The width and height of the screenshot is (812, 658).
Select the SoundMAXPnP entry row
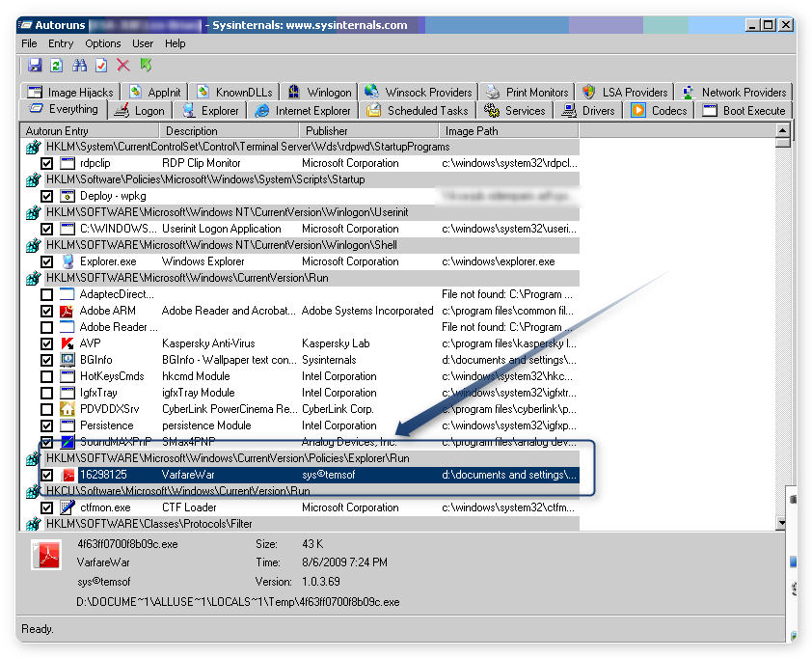[x=310, y=442]
